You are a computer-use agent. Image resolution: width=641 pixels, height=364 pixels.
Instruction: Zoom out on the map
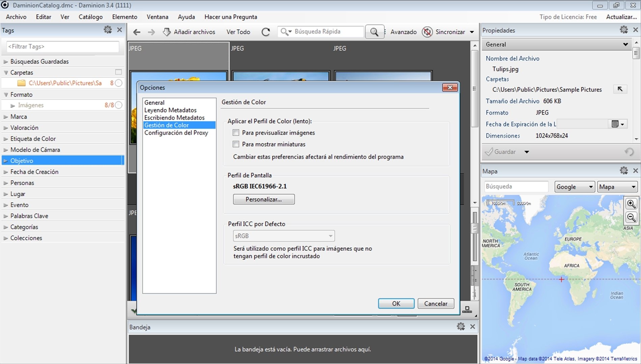point(631,217)
